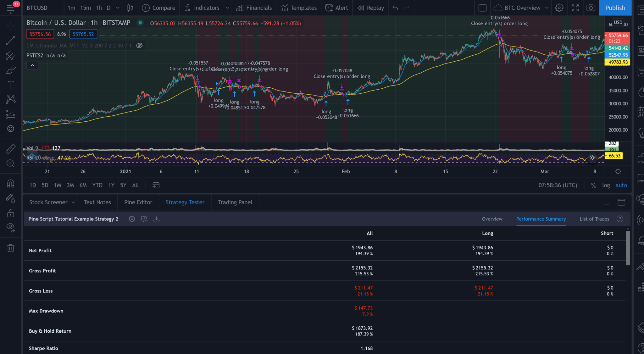Screen dimensions: 644x354
Task: Select the Text tool in left toolbar
Action: point(11,85)
